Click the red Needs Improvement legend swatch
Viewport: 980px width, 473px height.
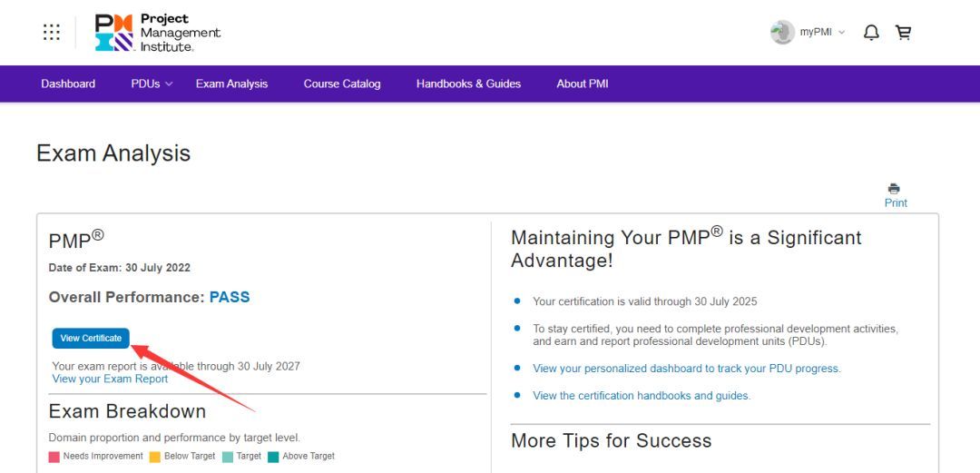pyautogui.click(x=54, y=457)
